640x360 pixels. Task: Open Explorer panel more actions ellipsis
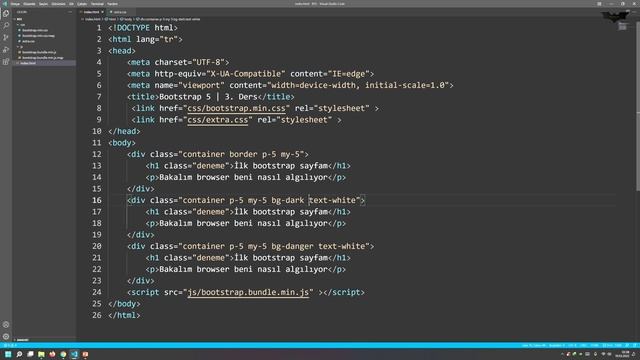click(70, 12)
